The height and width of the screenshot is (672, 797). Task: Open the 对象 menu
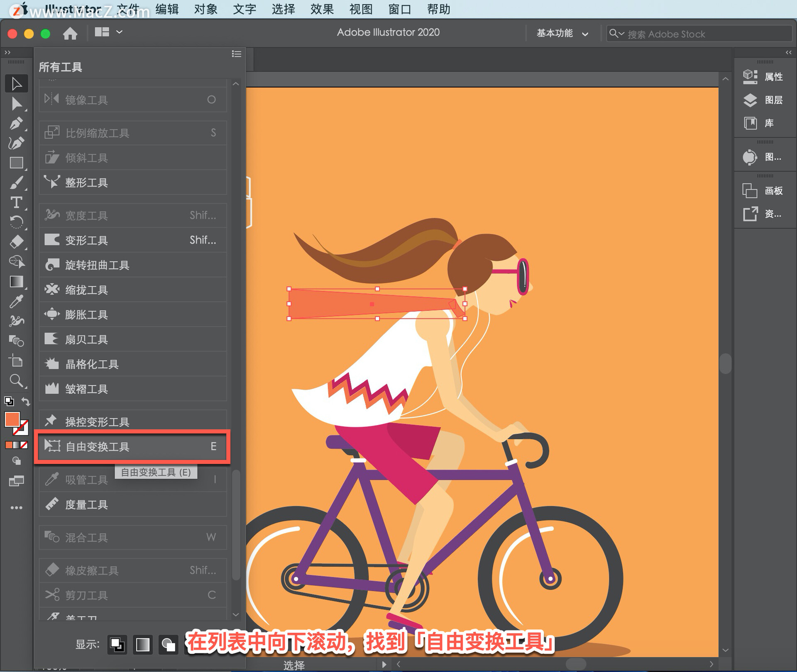(x=206, y=9)
